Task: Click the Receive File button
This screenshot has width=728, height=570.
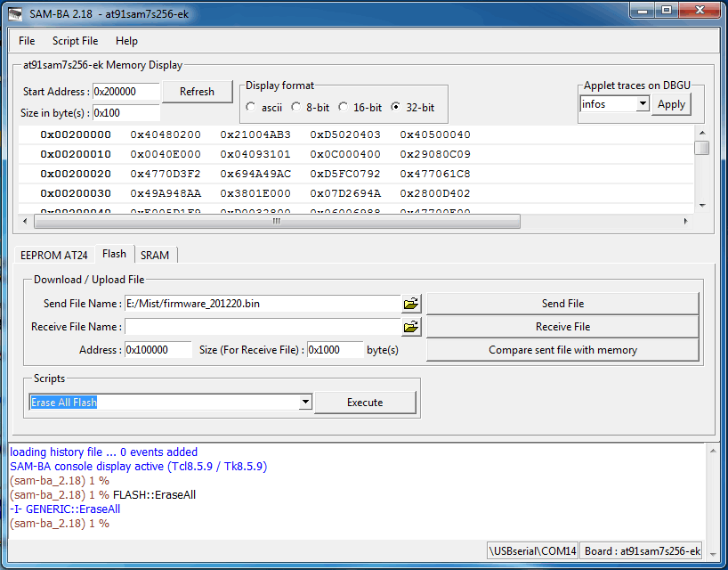Action: [562, 327]
